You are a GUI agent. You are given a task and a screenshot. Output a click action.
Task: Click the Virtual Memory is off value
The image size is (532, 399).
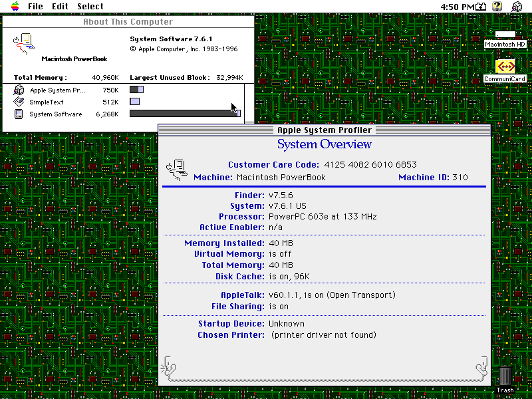(x=280, y=254)
